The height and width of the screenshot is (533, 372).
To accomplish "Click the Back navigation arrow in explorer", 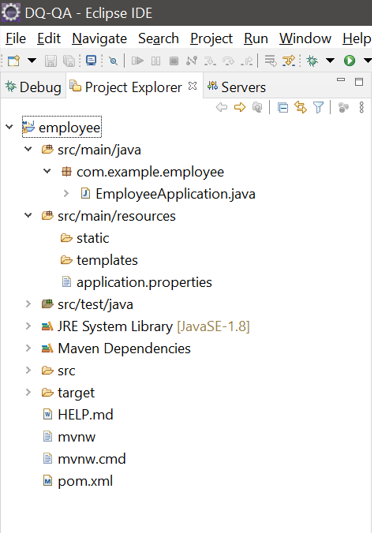I will point(221,107).
